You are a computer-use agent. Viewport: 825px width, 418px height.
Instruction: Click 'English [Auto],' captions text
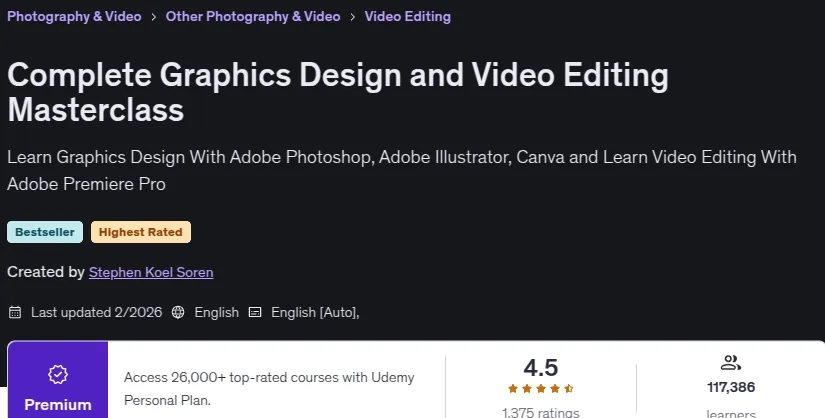pos(315,312)
